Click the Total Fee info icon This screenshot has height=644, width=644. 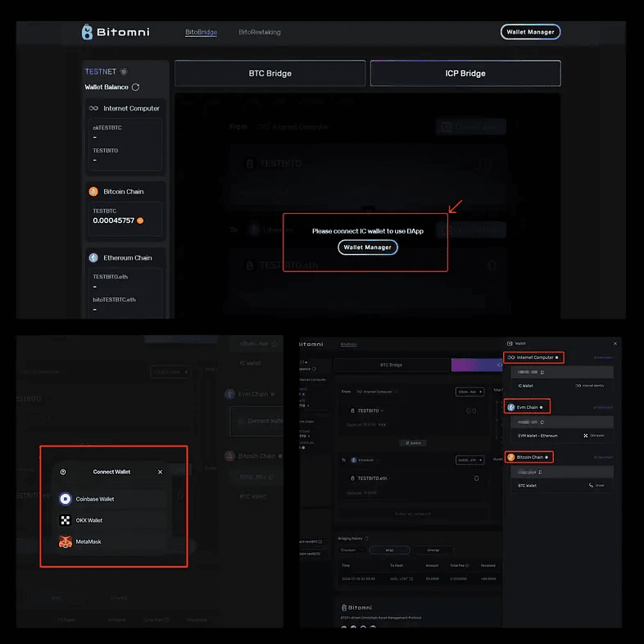click(467, 565)
